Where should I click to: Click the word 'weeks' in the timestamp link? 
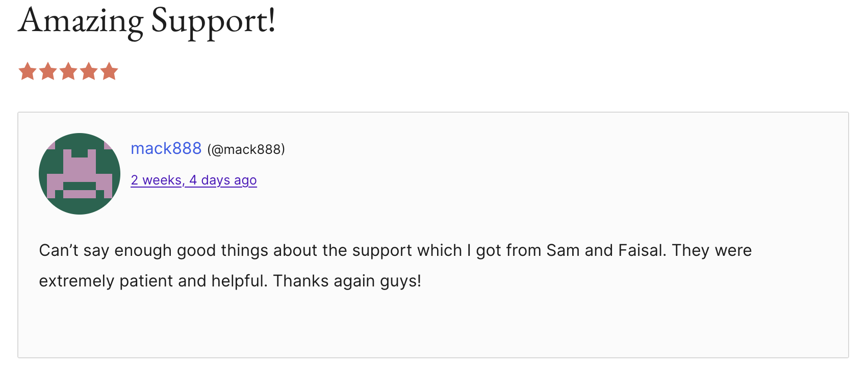[x=162, y=180]
